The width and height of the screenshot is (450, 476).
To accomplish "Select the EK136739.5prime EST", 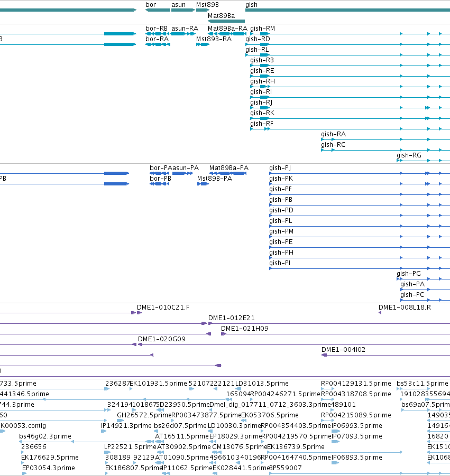I will [x=296, y=447].
